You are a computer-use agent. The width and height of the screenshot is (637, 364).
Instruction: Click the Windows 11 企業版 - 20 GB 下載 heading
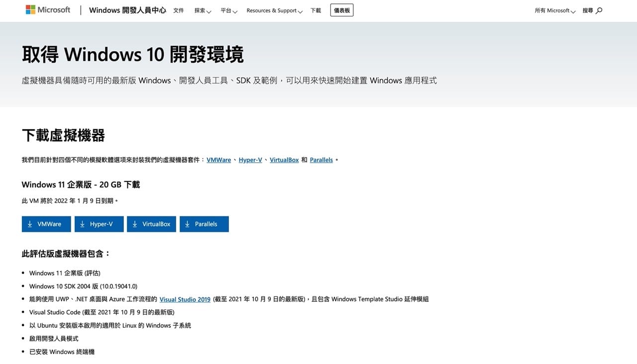pos(81,184)
